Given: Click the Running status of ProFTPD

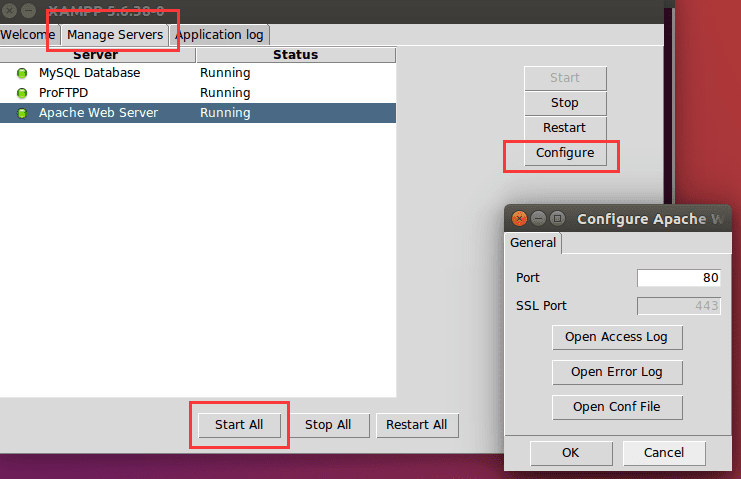Looking at the screenshot, I should pos(225,93).
